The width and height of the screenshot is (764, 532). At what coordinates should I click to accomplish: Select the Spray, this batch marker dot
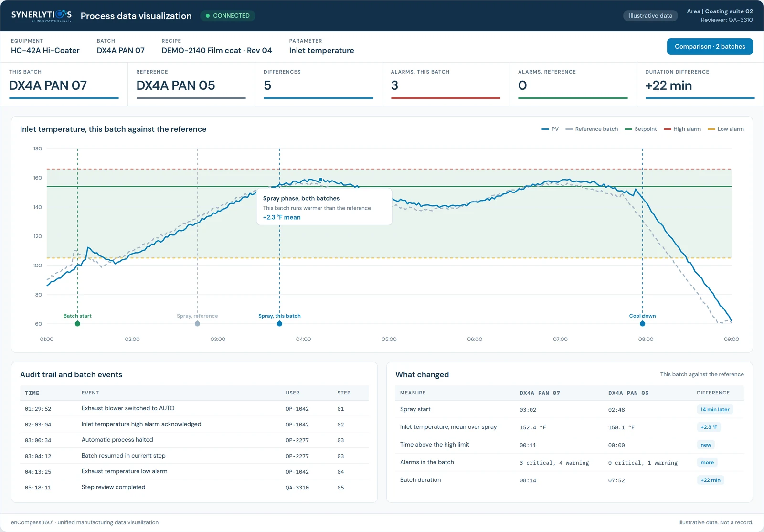[x=279, y=324]
